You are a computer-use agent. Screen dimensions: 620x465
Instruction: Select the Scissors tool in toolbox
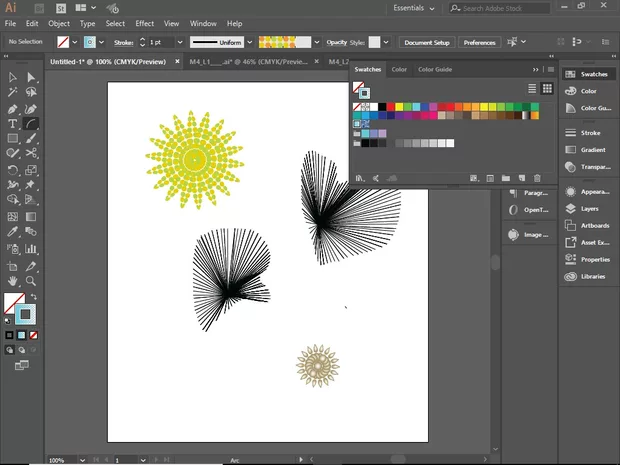(x=31, y=154)
